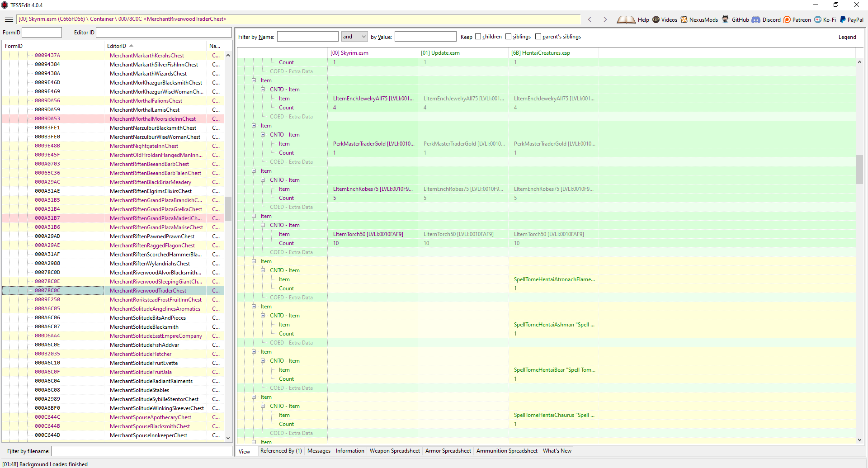Sort by the EditorID column header
This screenshot has width=868, height=468.
click(x=155, y=46)
